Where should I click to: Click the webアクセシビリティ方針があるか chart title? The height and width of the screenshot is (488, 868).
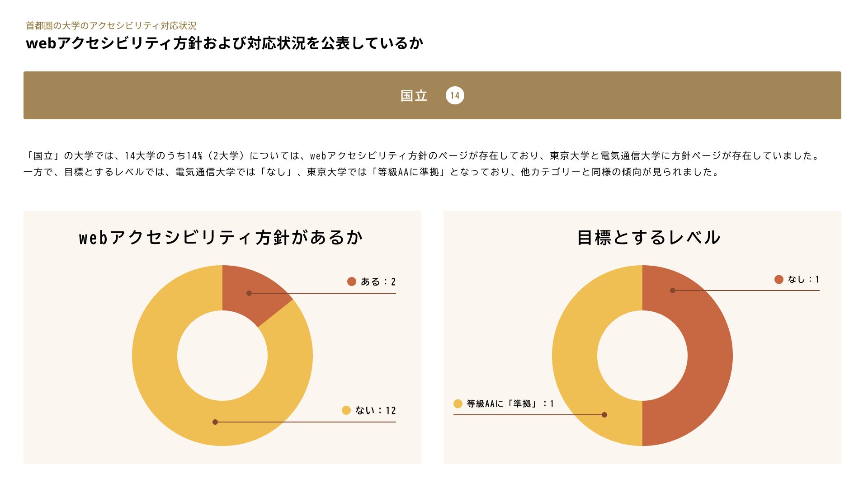(x=221, y=237)
